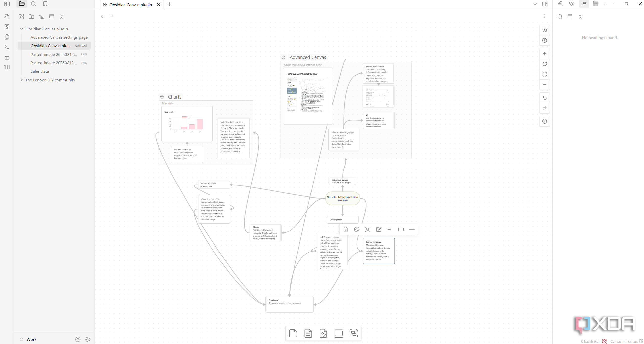Screen dimensions: 644x344
Task: Open the canvas help icon
Action: pos(545,121)
